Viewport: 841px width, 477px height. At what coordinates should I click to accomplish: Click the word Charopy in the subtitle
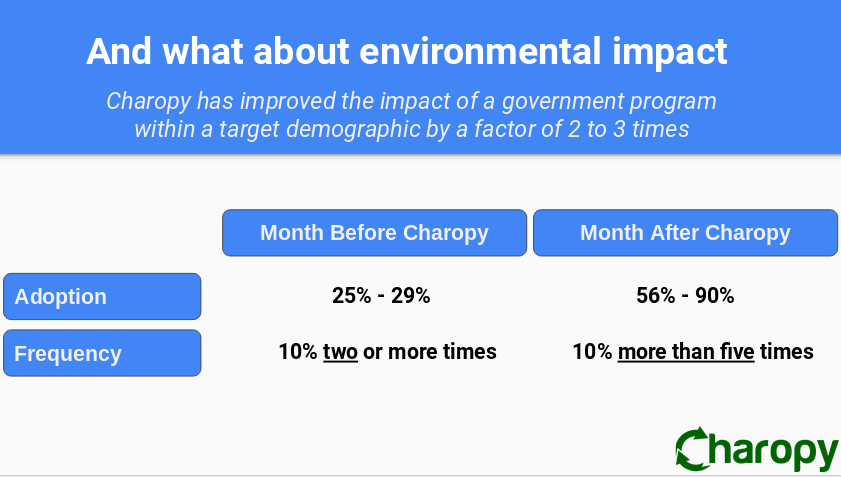[148, 102]
